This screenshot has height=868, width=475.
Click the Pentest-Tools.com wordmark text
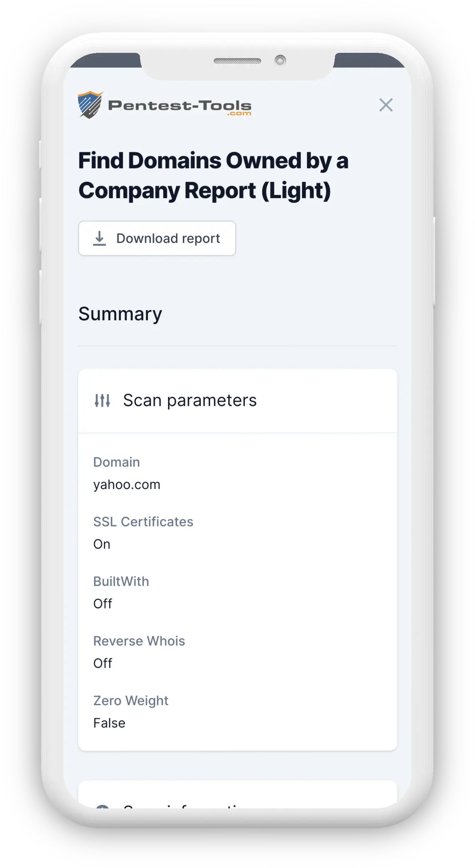pyautogui.click(x=180, y=106)
